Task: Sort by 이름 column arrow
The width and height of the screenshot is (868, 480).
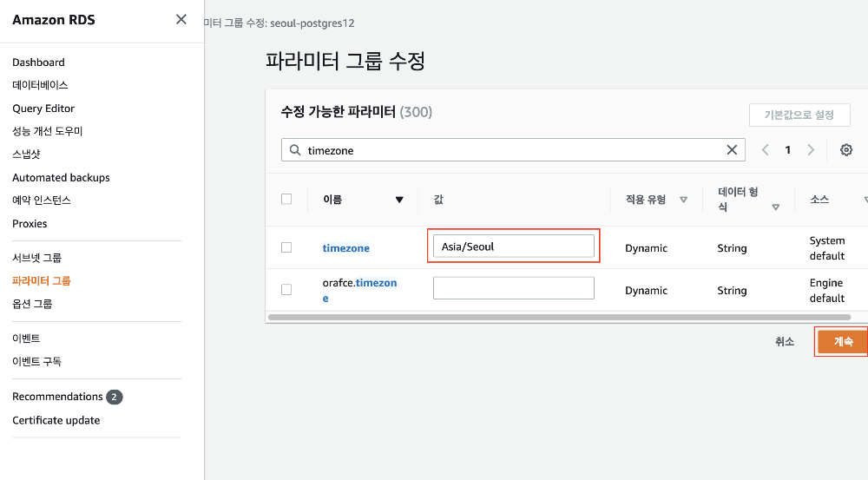Action: (x=399, y=200)
